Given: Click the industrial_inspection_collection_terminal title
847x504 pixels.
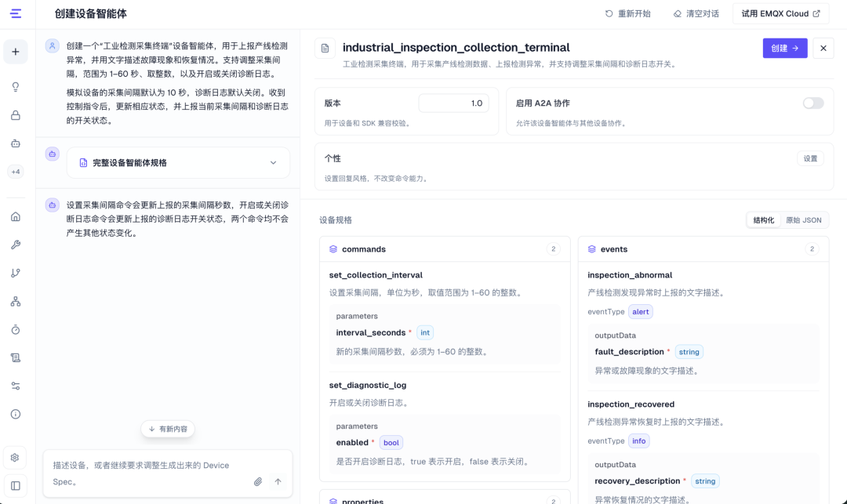Looking at the screenshot, I should click(456, 48).
